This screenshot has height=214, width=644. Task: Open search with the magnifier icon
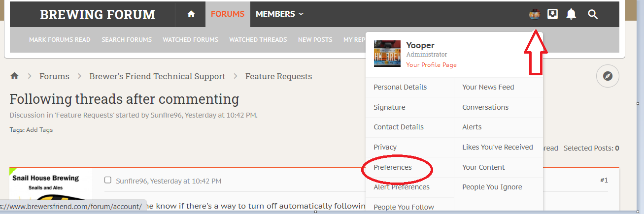click(593, 14)
